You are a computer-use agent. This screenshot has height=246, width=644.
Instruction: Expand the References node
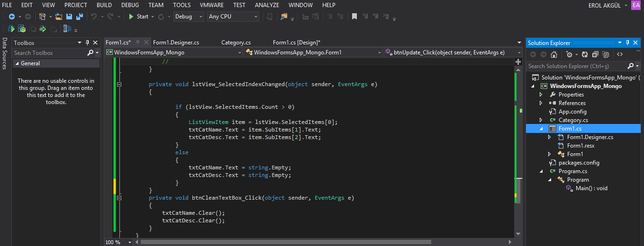tap(541, 103)
